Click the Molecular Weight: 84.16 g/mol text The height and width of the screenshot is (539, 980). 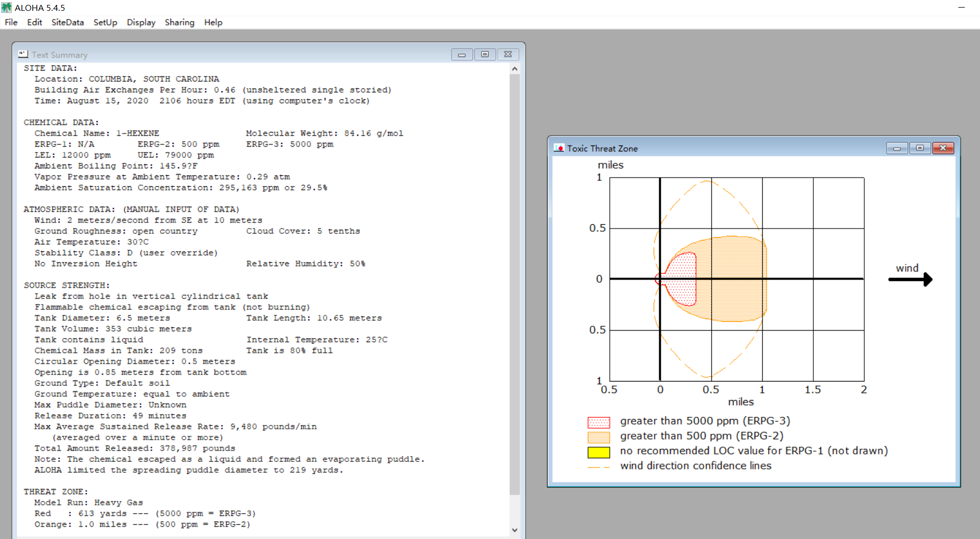click(325, 134)
